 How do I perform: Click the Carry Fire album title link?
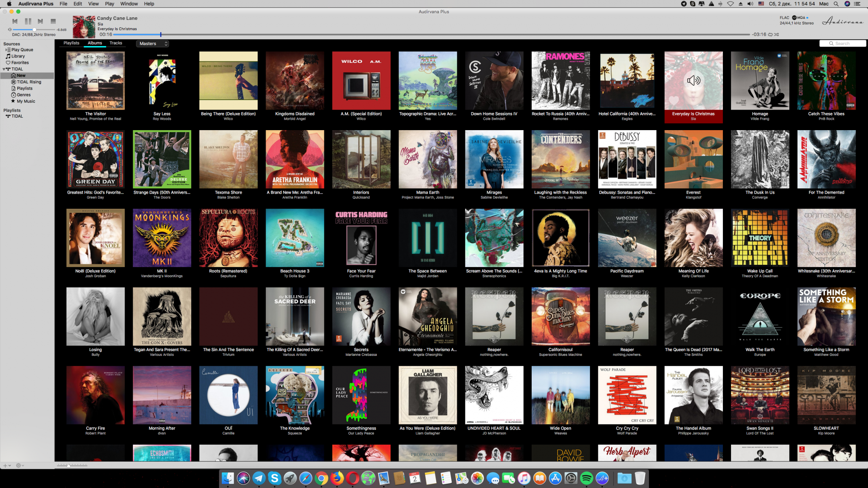[x=95, y=428]
